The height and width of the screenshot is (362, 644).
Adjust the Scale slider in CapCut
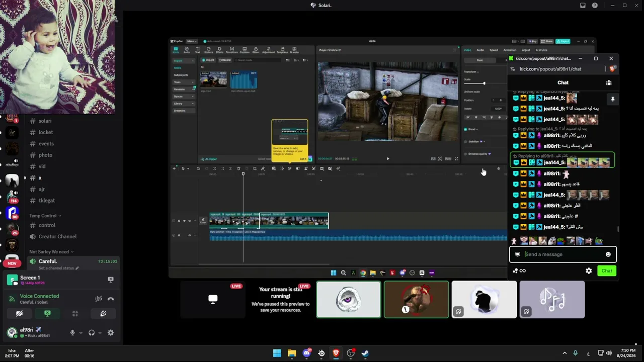[x=484, y=83]
